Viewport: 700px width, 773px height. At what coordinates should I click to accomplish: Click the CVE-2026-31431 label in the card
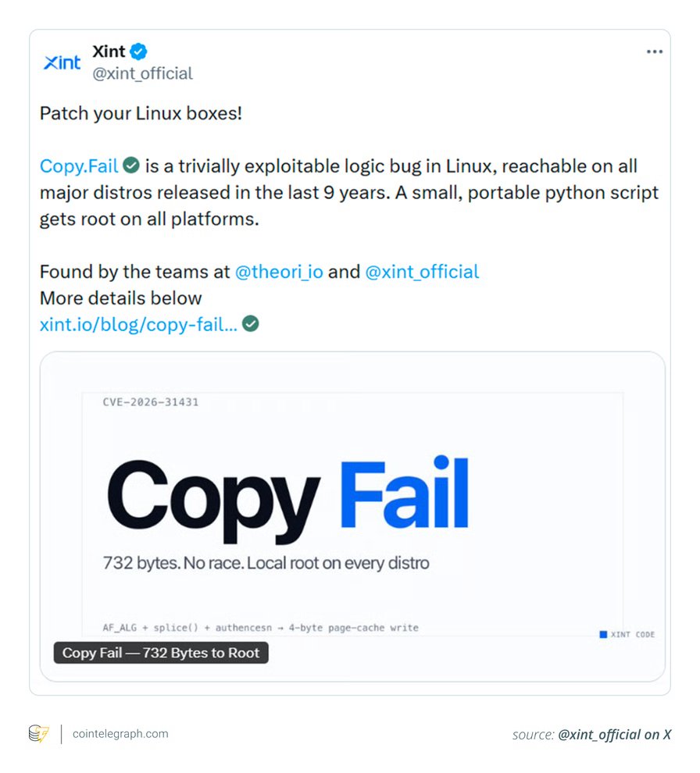151,402
